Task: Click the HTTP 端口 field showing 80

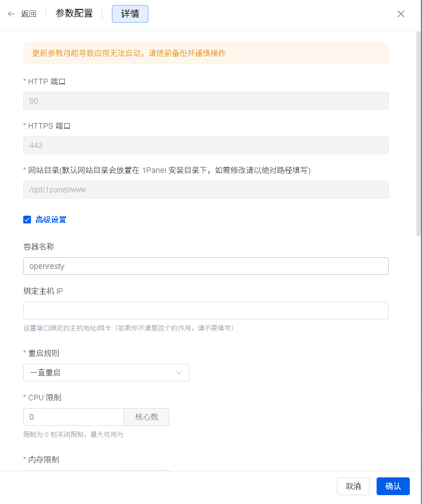Action: (x=205, y=101)
